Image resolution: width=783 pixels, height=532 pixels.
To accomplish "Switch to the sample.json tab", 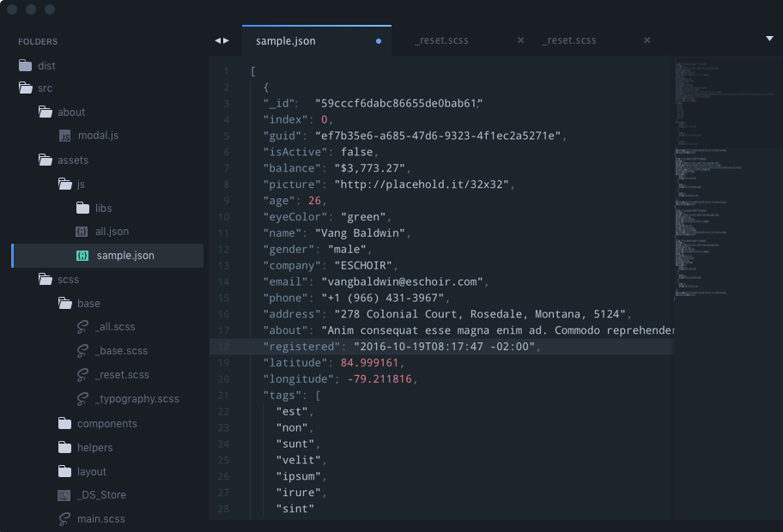I will point(317,41).
